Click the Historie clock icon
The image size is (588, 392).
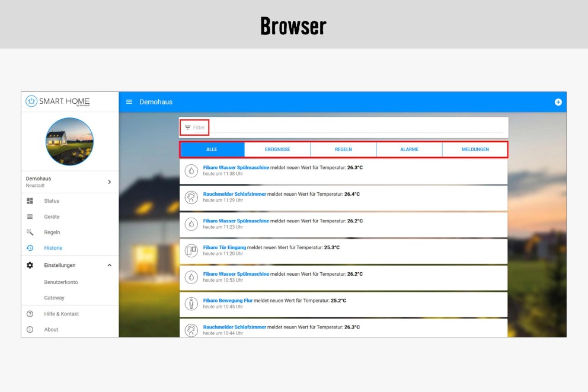click(x=30, y=248)
